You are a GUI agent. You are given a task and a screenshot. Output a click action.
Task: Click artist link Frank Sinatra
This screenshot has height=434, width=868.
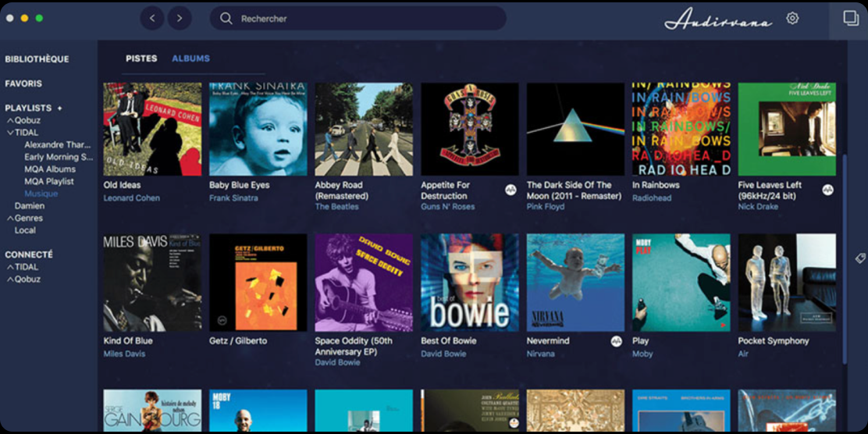[x=233, y=198]
